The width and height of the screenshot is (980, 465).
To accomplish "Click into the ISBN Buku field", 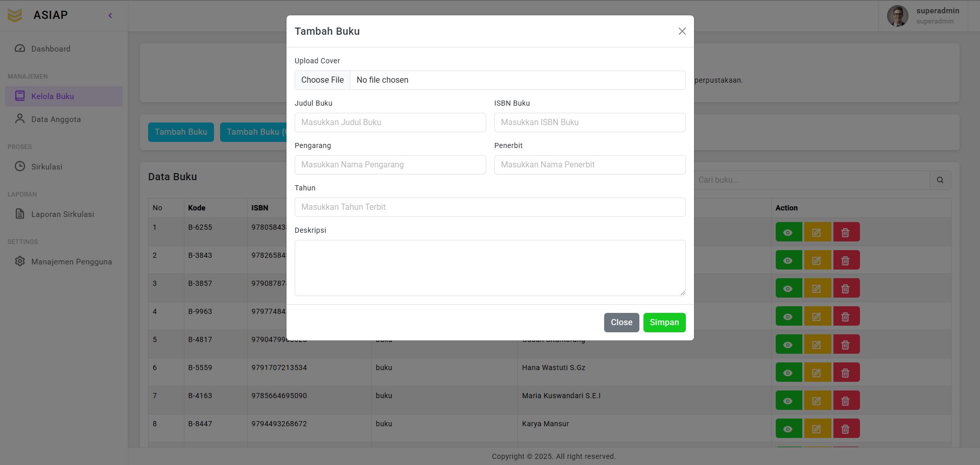I will (x=589, y=123).
